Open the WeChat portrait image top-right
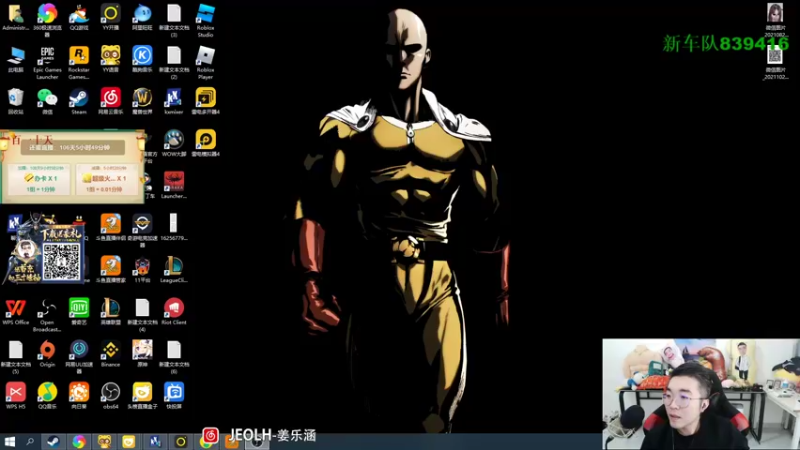The image size is (800, 450). [x=774, y=19]
